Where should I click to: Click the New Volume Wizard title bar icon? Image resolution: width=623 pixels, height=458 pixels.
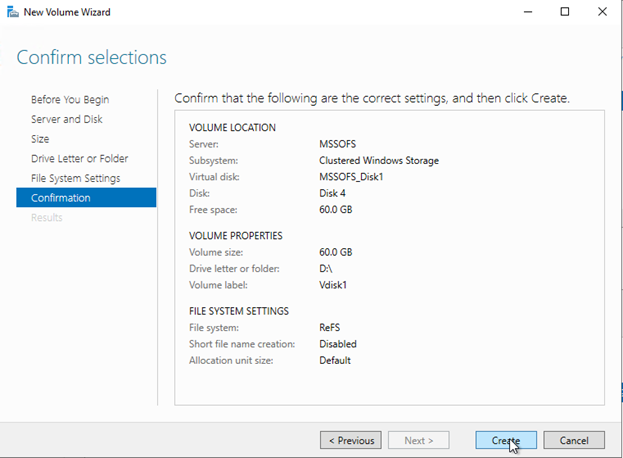tap(12, 12)
